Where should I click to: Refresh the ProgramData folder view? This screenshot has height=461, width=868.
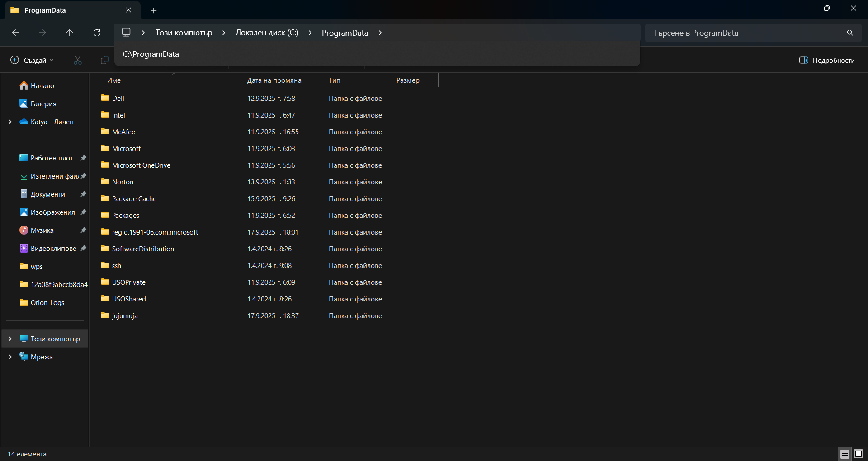(x=97, y=33)
